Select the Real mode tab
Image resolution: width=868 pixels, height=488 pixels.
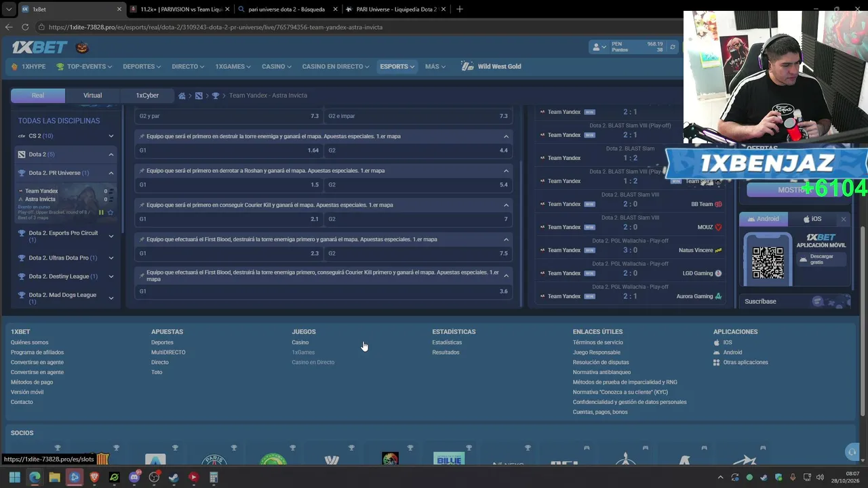tap(38, 96)
